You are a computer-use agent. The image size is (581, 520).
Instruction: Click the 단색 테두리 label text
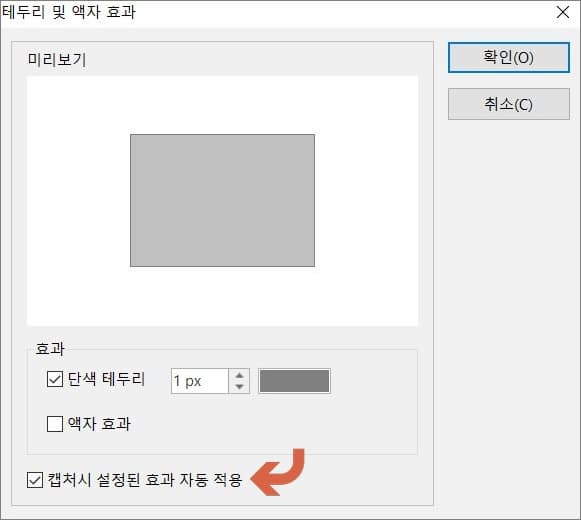click(106, 379)
